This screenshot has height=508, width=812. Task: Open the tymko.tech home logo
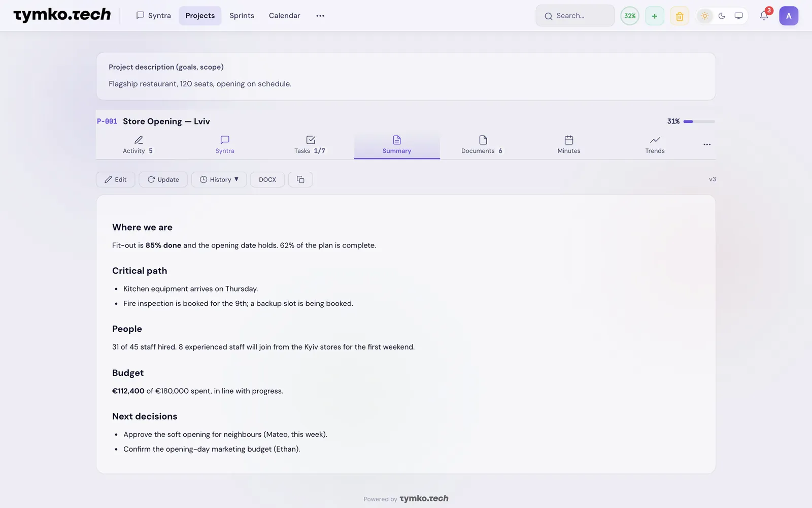click(62, 15)
